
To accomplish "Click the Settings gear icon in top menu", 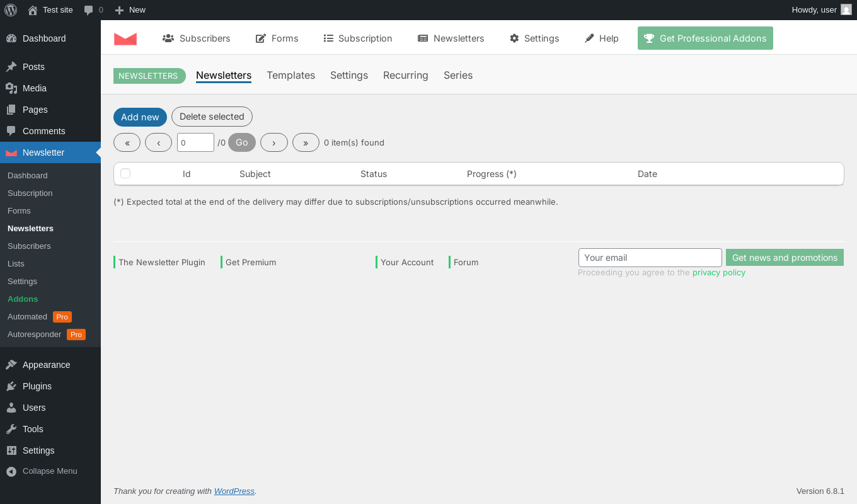I will (514, 38).
